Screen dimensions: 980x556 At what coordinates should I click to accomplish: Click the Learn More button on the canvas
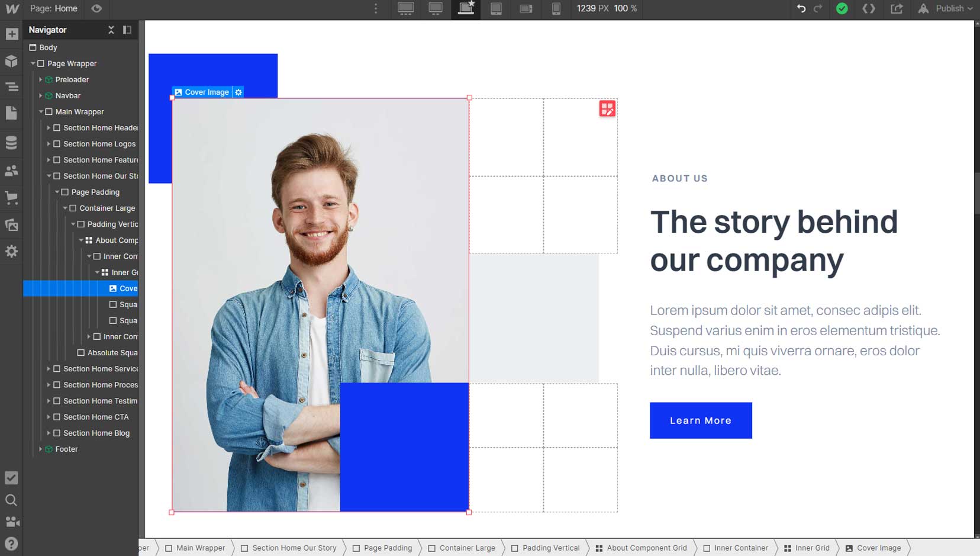701,420
